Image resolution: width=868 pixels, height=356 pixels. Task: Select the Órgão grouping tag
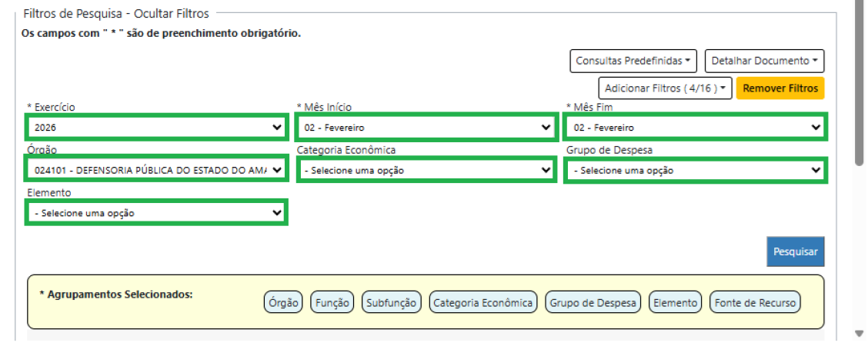[283, 302]
